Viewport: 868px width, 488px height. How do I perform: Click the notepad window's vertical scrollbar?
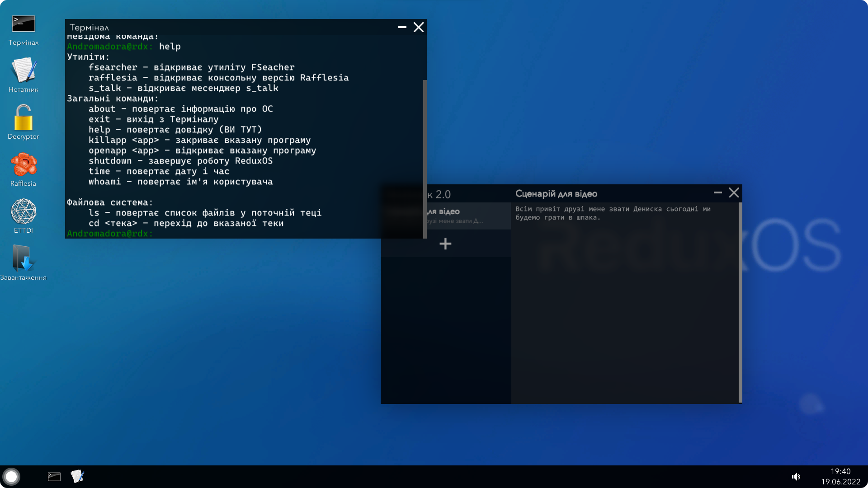coord(740,302)
